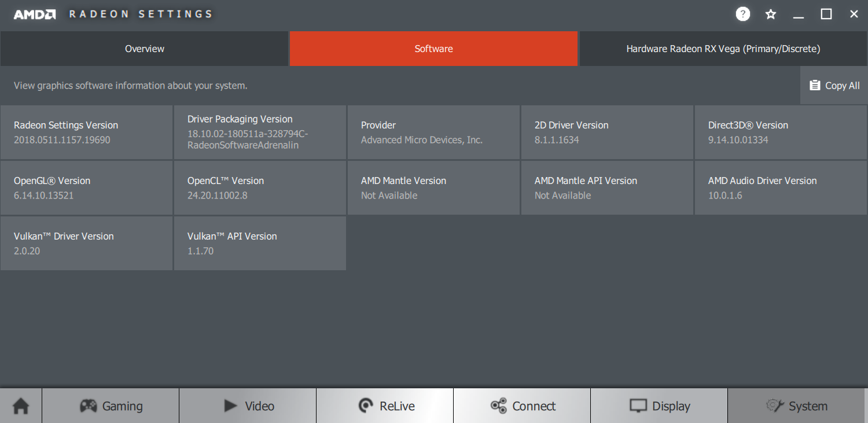Open the Hardware Radeon RX Vega tab
This screenshot has height=423, width=868.
723,49
